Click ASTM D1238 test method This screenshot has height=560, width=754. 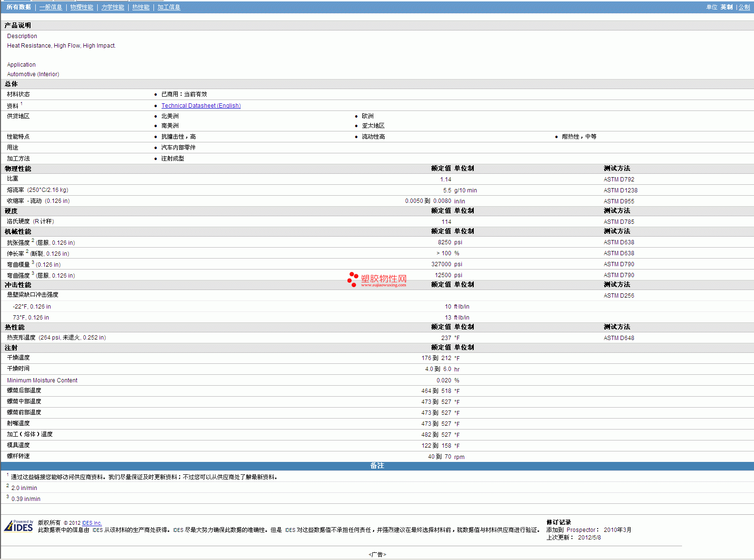pos(620,190)
